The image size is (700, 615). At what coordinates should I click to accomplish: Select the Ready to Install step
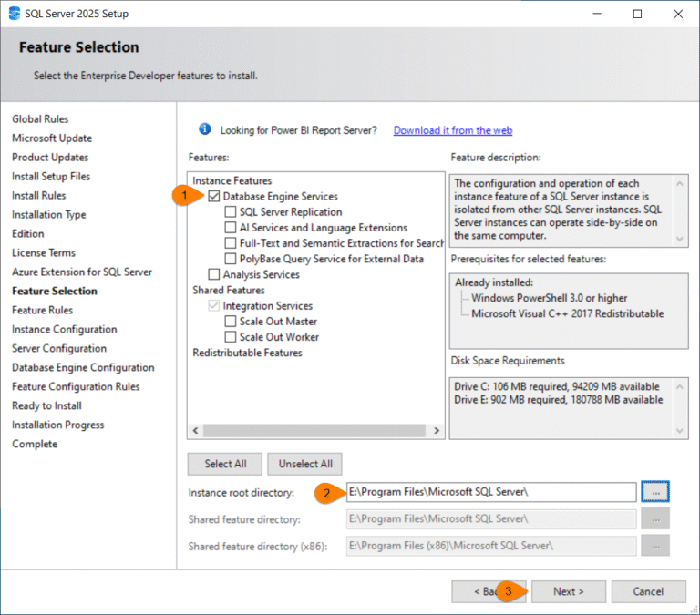pos(46,405)
